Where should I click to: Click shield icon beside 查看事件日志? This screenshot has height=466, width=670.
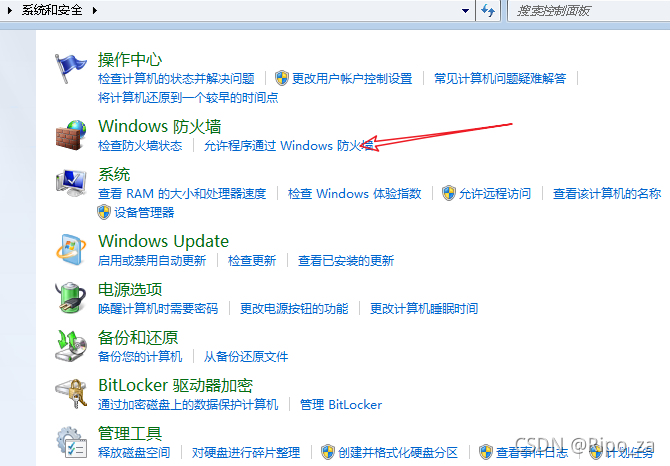click(x=486, y=451)
